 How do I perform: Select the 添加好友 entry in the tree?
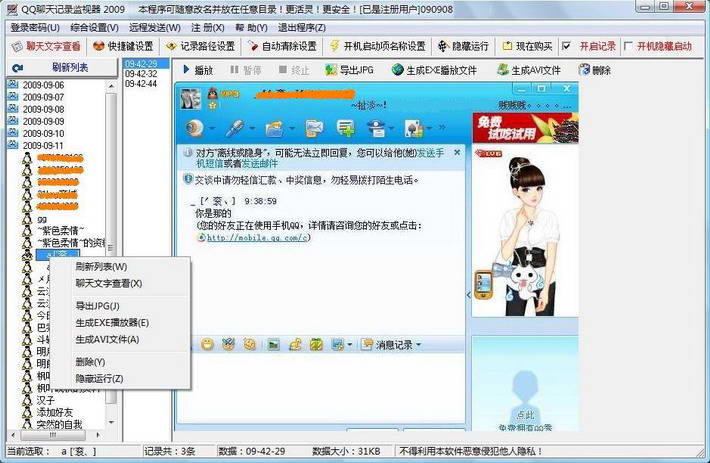pos(54,412)
